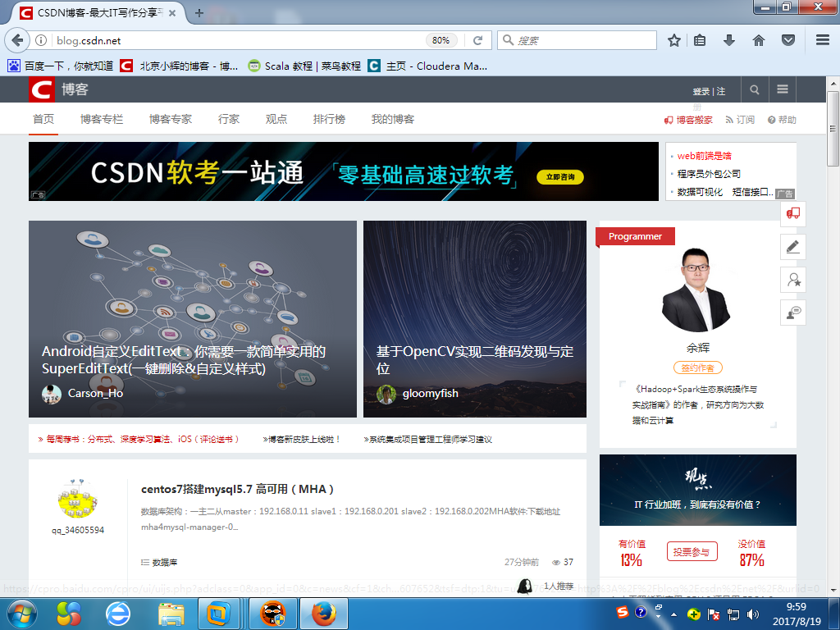The image size is (840, 630).
Task: Click the 立即咨询 banner button
Action: 560,177
